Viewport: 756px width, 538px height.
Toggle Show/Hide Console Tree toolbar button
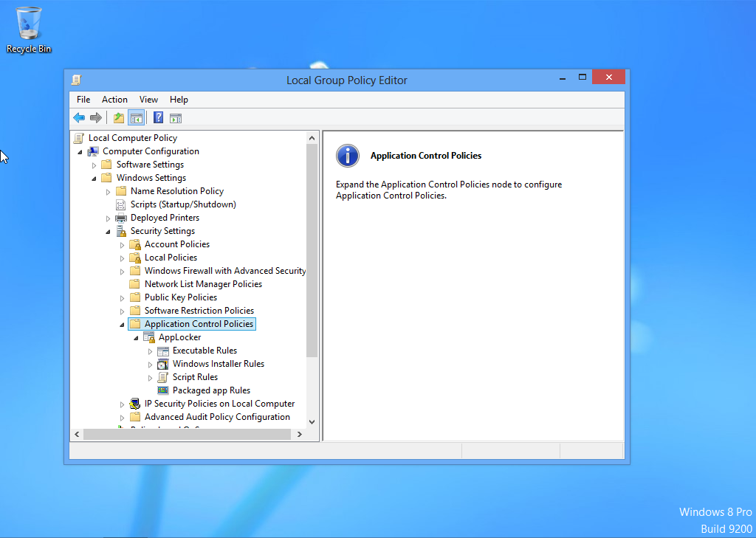click(136, 117)
